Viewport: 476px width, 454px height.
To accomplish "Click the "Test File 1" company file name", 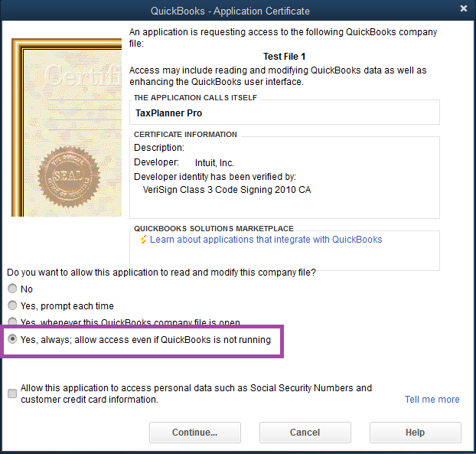I will coord(284,57).
